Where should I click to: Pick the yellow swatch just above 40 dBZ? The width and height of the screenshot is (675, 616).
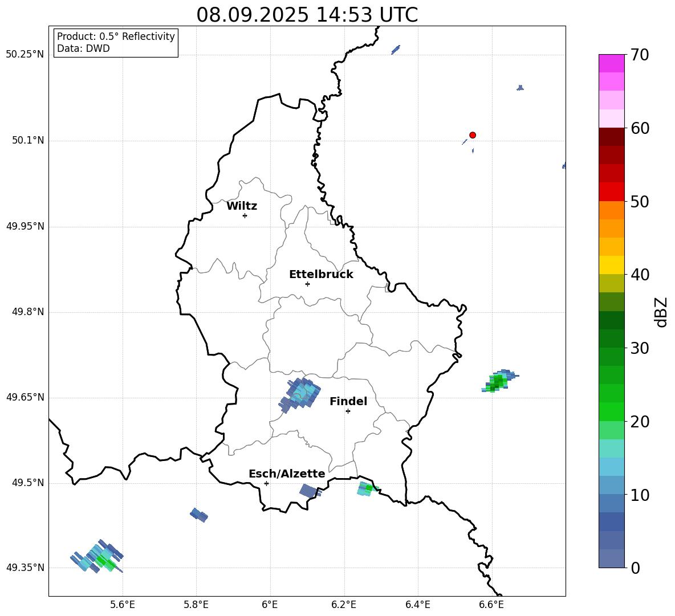611,265
